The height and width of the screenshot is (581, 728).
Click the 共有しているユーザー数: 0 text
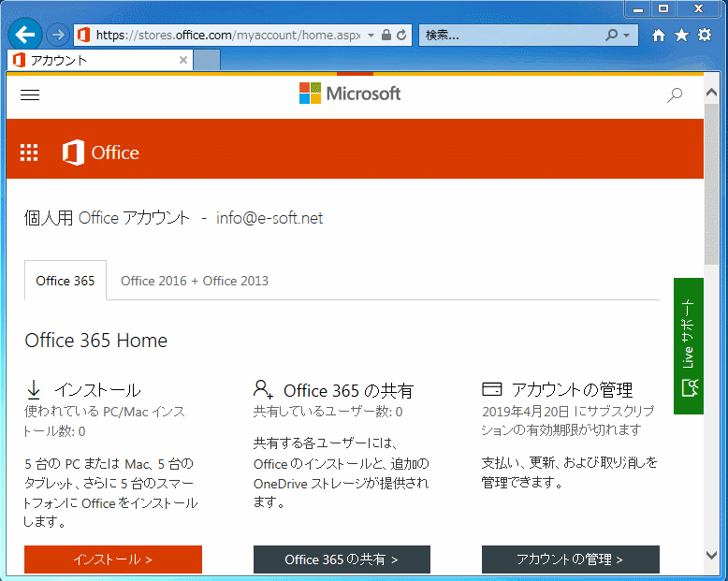(x=328, y=412)
